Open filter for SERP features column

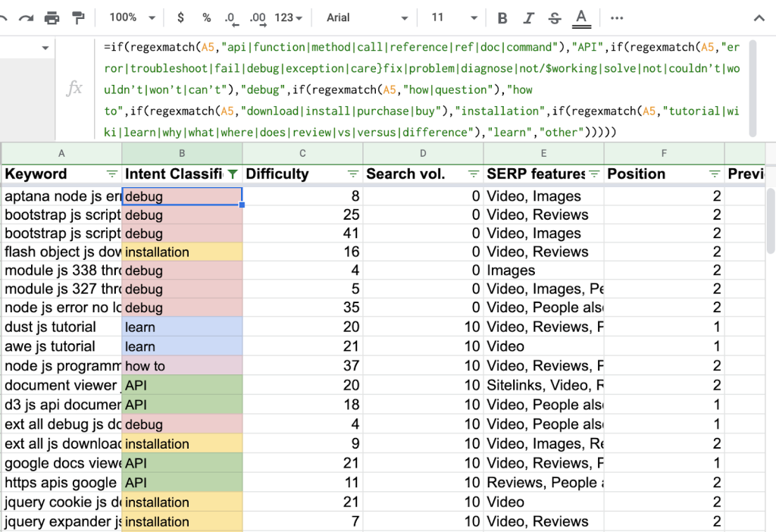point(594,174)
